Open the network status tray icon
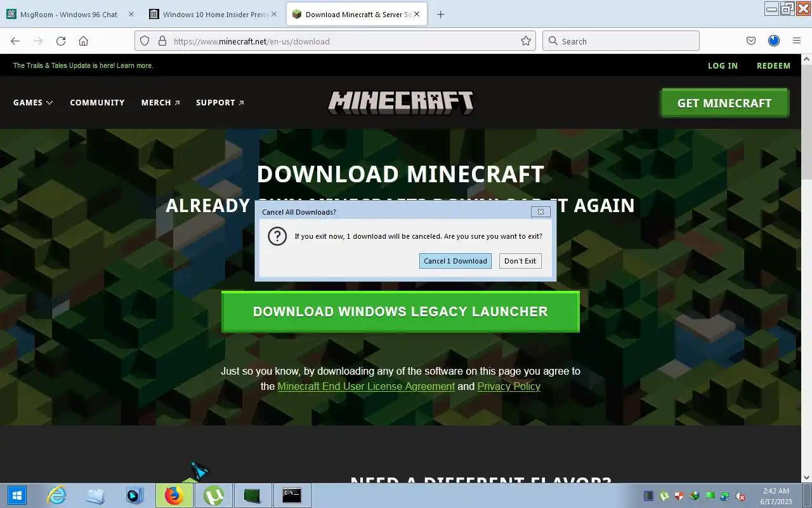Screen dimensions: 812x508 (724, 496)
